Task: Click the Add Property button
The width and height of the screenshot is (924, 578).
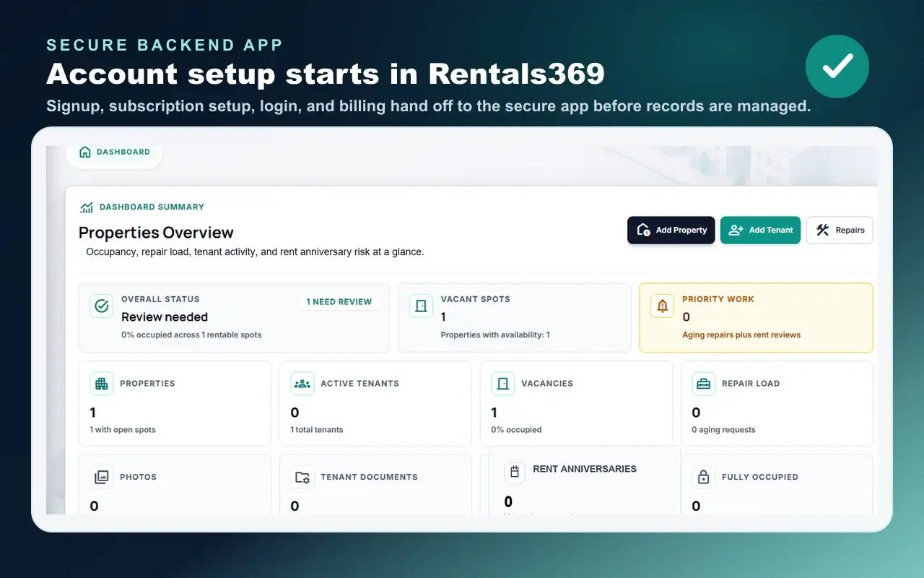Action: (671, 230)
